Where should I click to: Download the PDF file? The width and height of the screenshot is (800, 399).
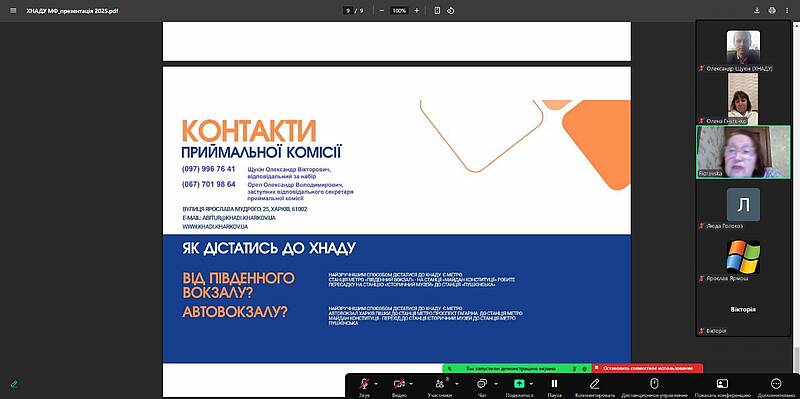tap(757, 10)
